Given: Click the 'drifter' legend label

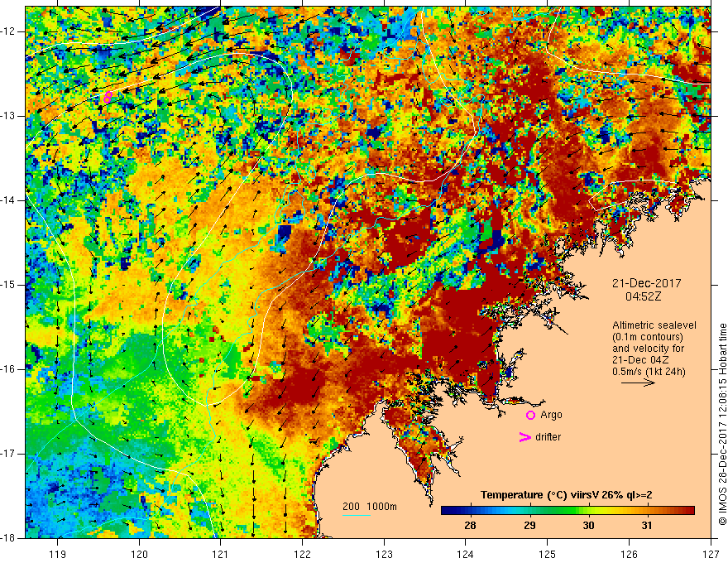Looking at the screenshot, I should (x=548, y=436).
